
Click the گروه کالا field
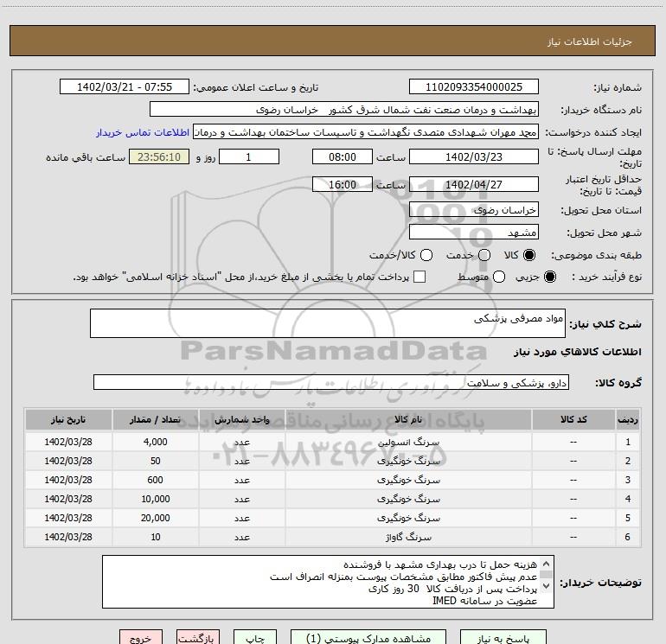(x=331, y=382)
